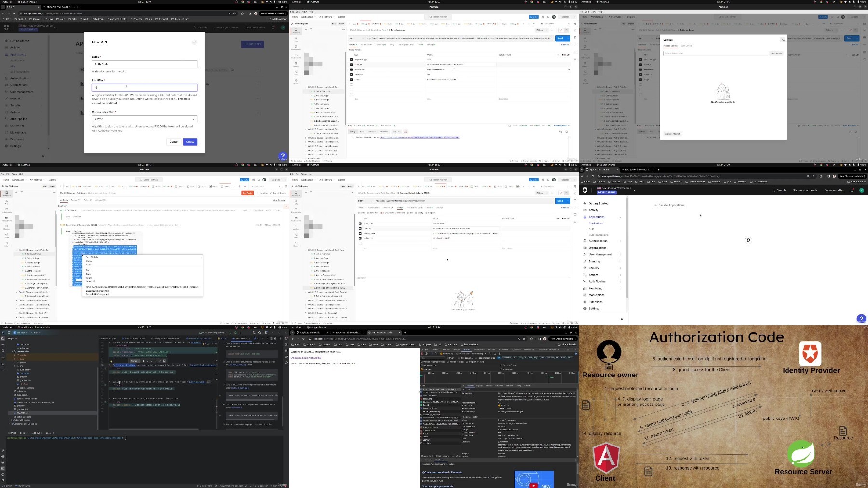Click the Auth0 user avatar on Back to Applications page
Screen dimensions: 868x488
pos(861,190)
